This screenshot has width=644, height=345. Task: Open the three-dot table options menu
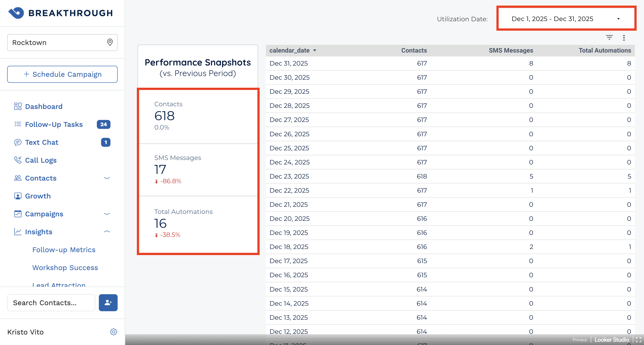(x=624, y=38)
